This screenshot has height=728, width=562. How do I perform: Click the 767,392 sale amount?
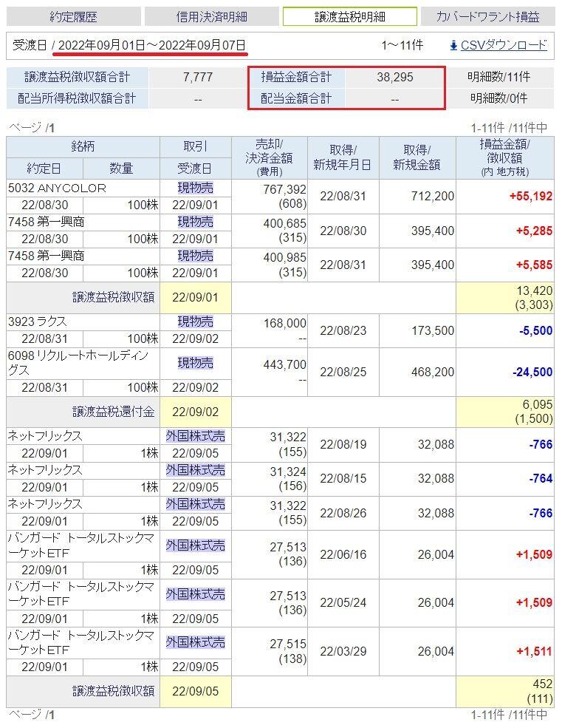(284, 189)
